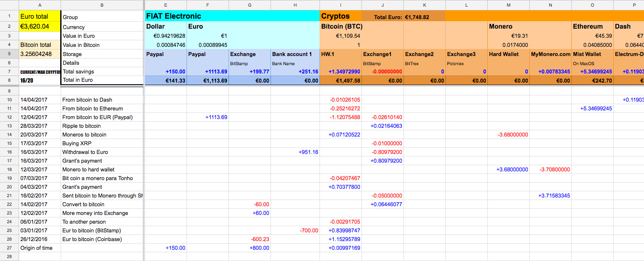Select the "Cryptos" group header cell
Screen dimensions: 644x261
point(340,17)
